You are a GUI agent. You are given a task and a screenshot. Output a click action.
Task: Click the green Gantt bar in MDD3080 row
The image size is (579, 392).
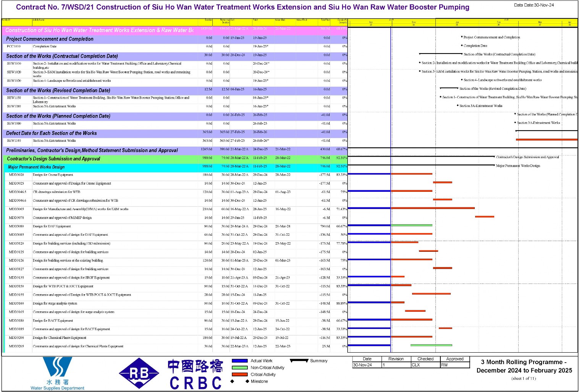tap(412, 225)
